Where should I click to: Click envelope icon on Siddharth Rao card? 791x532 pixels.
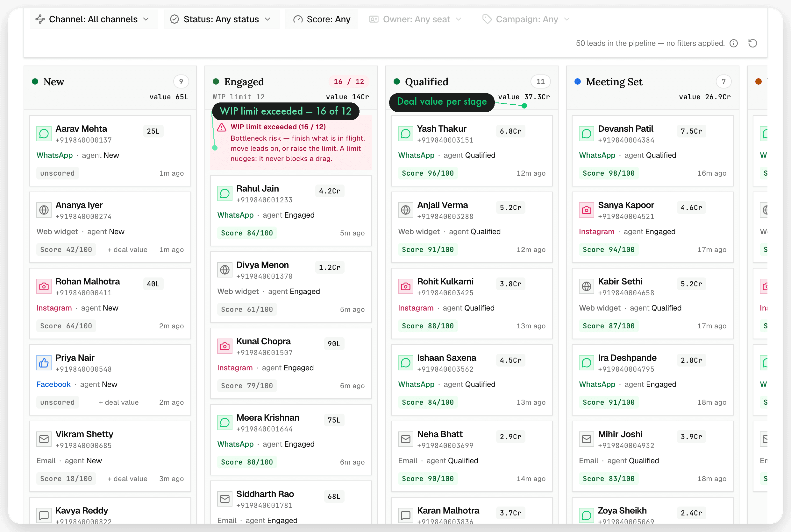pos(225,499)
